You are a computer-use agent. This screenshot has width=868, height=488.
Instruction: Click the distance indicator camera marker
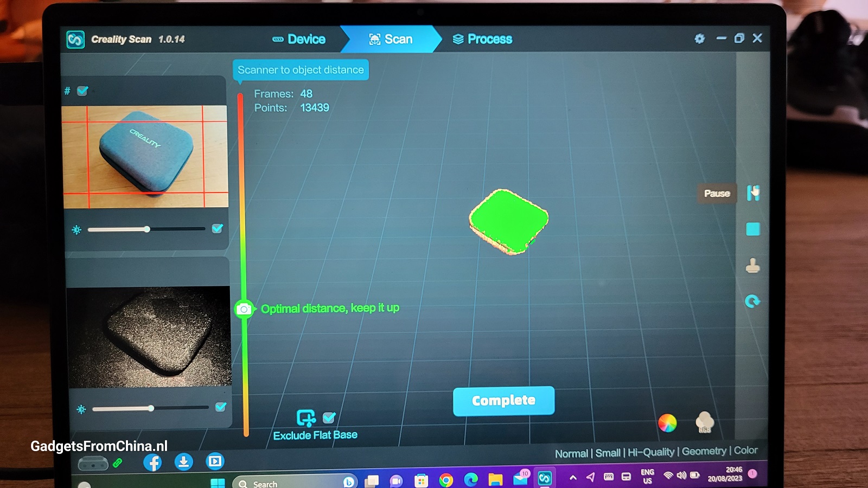[x=244, y=309]
